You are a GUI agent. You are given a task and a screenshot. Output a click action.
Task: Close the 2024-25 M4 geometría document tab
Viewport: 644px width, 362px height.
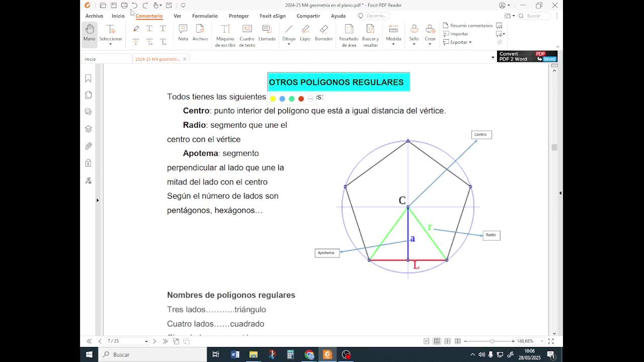pyautogui.click(x=185, y=59)
